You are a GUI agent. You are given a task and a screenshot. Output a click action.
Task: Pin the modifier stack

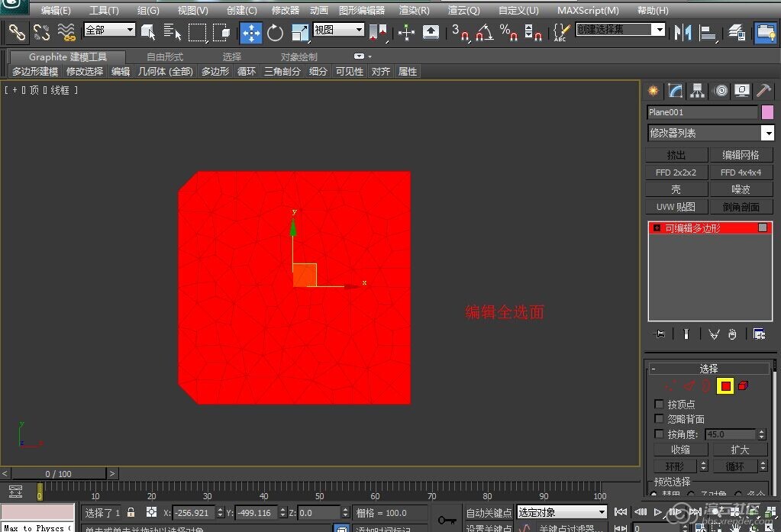click(x=660, y=334)
